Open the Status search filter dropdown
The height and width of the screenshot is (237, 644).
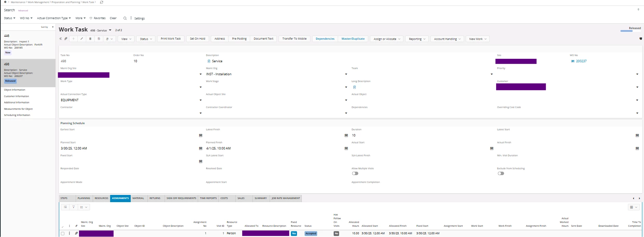click(x=10, y=18)
